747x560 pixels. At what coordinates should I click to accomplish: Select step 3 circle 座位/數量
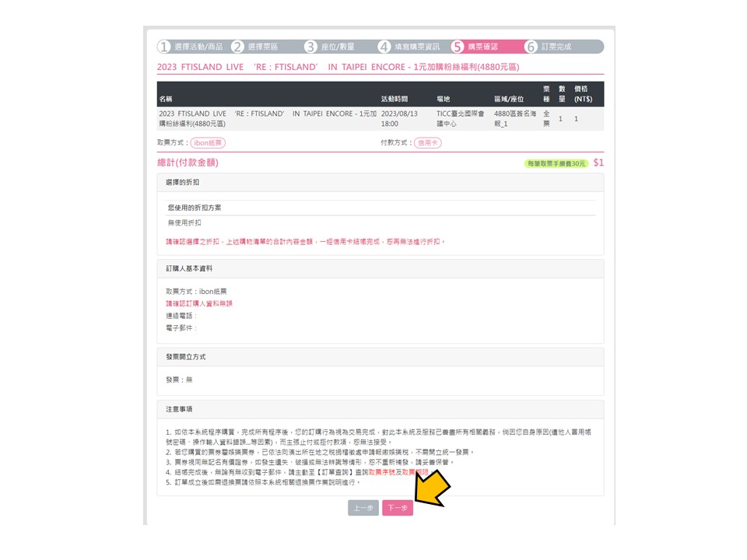pyautogui.click(x=310, y=47)
